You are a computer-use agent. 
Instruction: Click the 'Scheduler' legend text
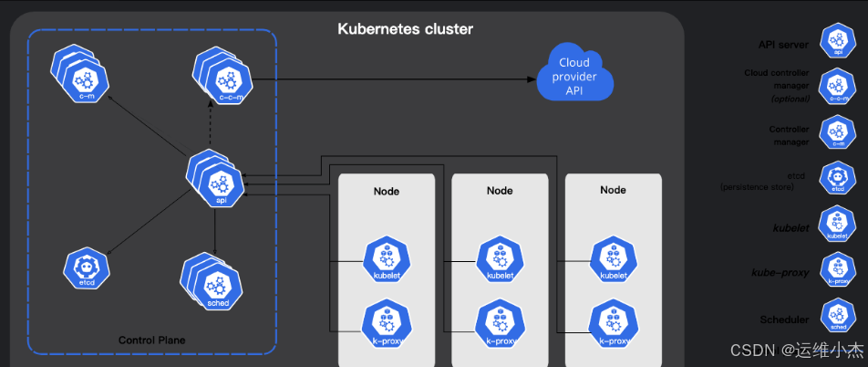click(x=784, y=320)
